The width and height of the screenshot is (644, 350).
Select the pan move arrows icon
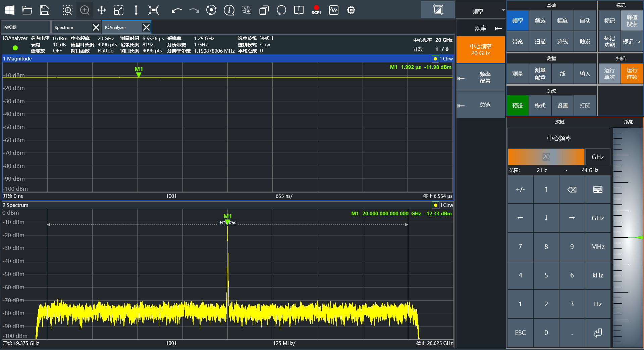click(x=102, y=10)
